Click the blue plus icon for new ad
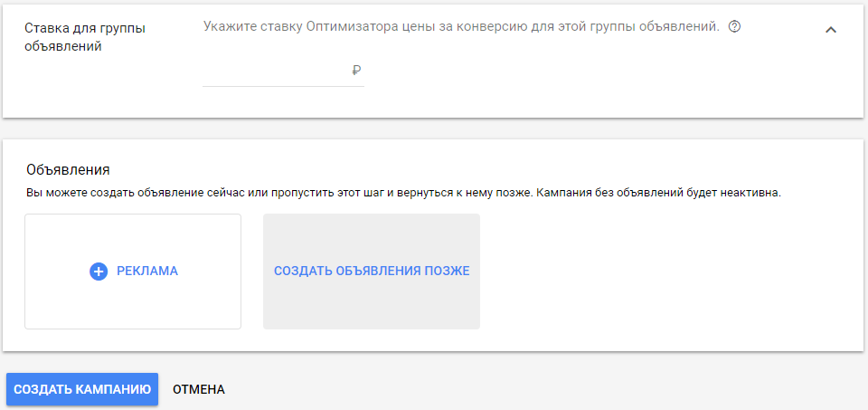Image resolution: width=868 pixels, height=410 pixels. click(x=99, y=272)
